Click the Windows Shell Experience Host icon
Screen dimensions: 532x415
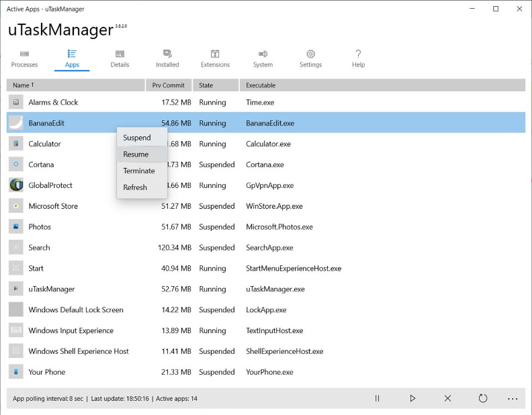pos(16,351)
